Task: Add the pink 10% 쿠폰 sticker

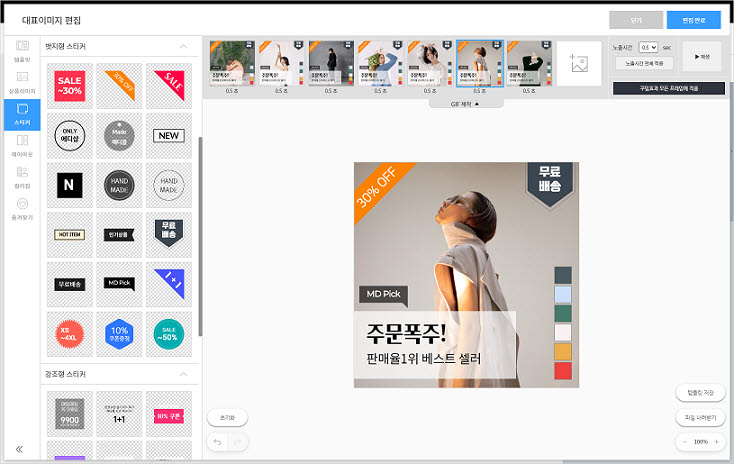Action: coord(169,414)
